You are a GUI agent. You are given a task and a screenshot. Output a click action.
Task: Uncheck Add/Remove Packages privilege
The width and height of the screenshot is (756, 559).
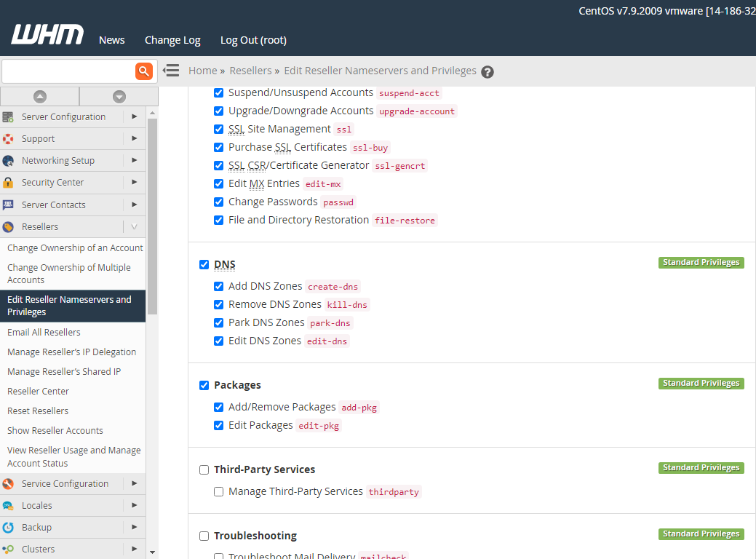point(218,407)
